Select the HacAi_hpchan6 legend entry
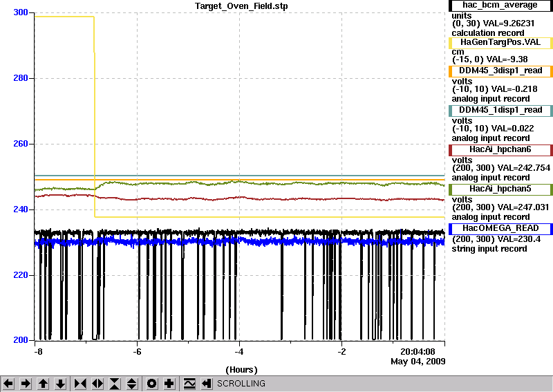 click(500, 150)
